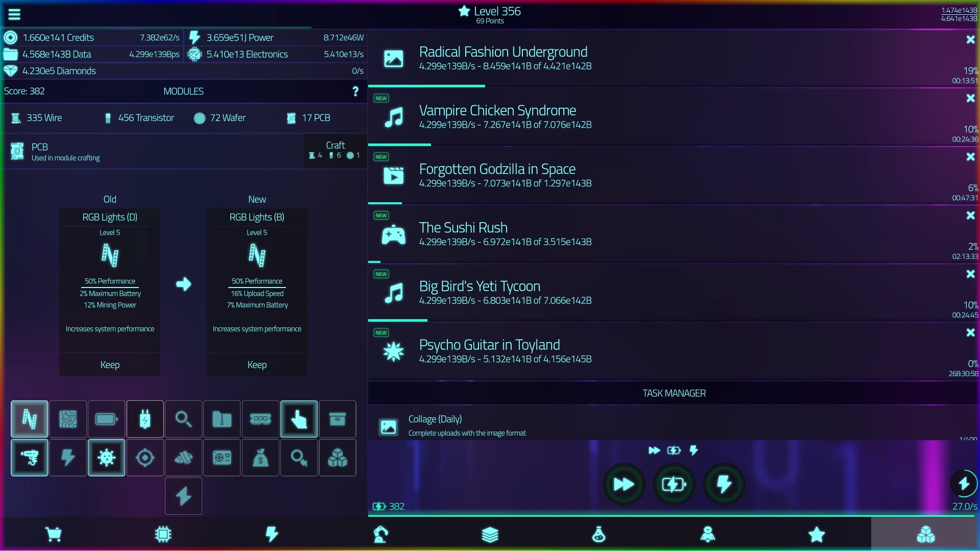Image resolution: width=980 pixels, height=551 pixels.
Task: Toggle the hand cursor module in the grid
Action: tap(299, 419)
